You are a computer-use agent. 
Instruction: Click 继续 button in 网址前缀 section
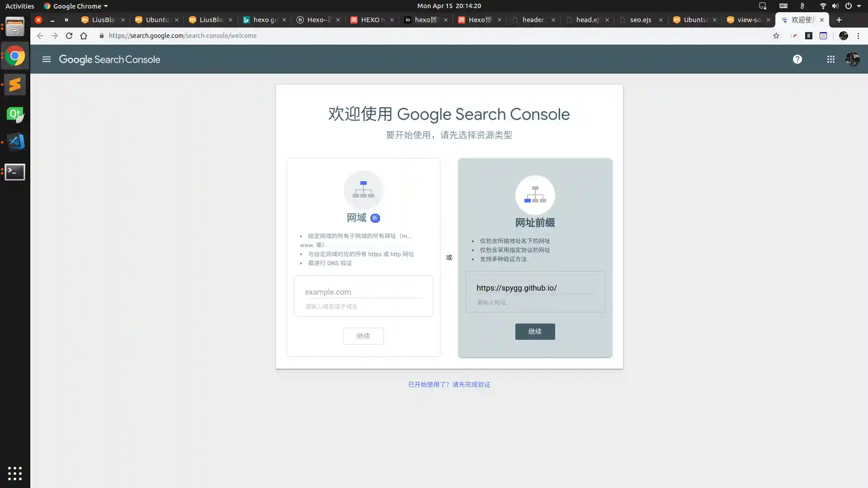coord(535,331)
